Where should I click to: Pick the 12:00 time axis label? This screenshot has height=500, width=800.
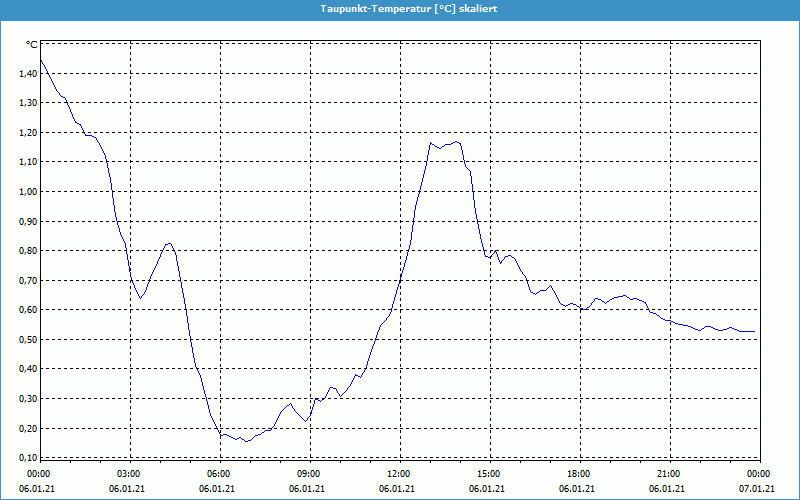(399, 473)
